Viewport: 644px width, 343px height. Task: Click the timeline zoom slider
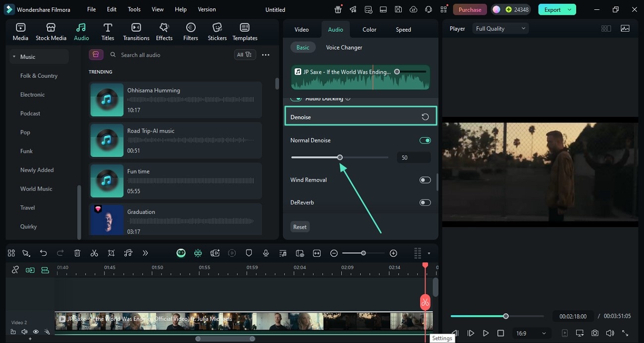(x=364, y=253)
